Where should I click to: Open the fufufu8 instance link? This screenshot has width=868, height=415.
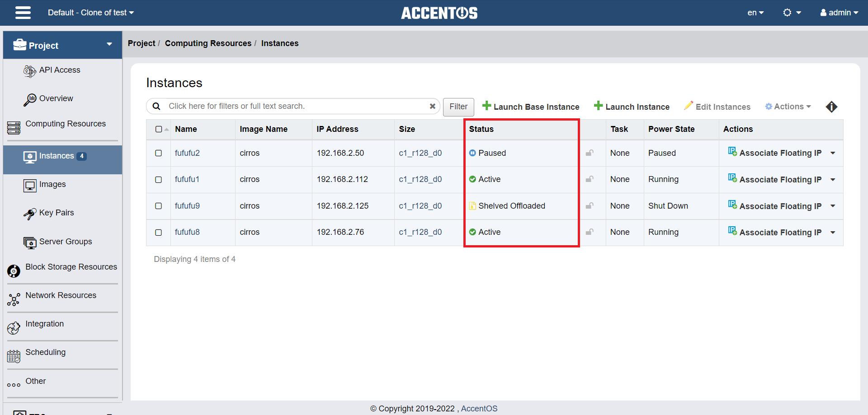click(187, 232)
